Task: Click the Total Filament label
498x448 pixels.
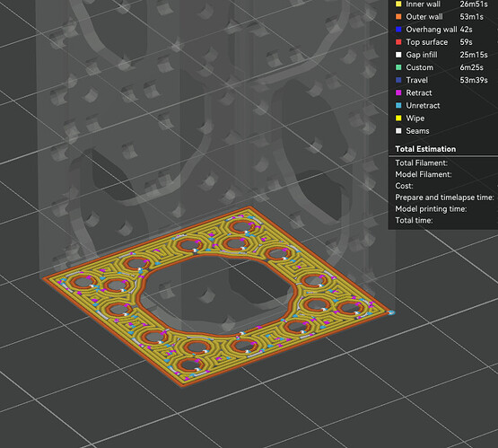Action: pos(421,163)
